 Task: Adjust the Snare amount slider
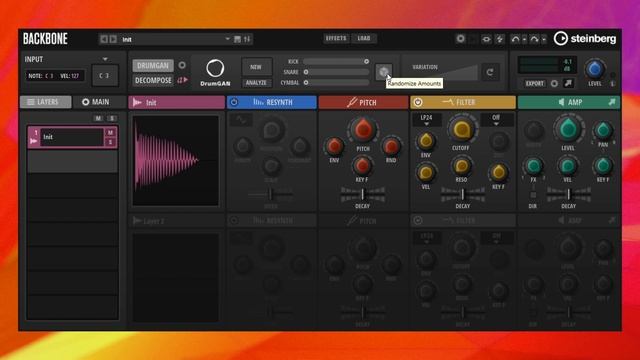click(336, 72)
